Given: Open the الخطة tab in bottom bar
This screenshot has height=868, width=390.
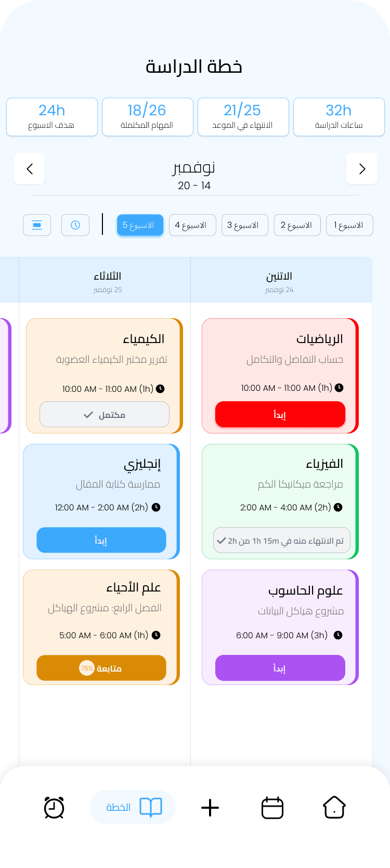Looking at the screenshot, I should point(133,807).
